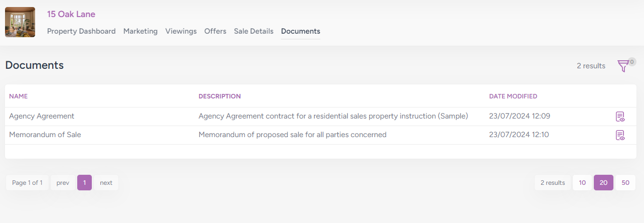Screen dimensions: 644x223
Task: Select page 1 in pagination
Action: click(84, 183)
